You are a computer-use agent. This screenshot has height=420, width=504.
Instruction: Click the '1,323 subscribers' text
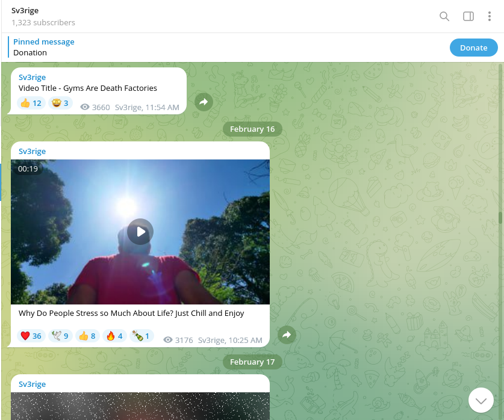[43, 22]
